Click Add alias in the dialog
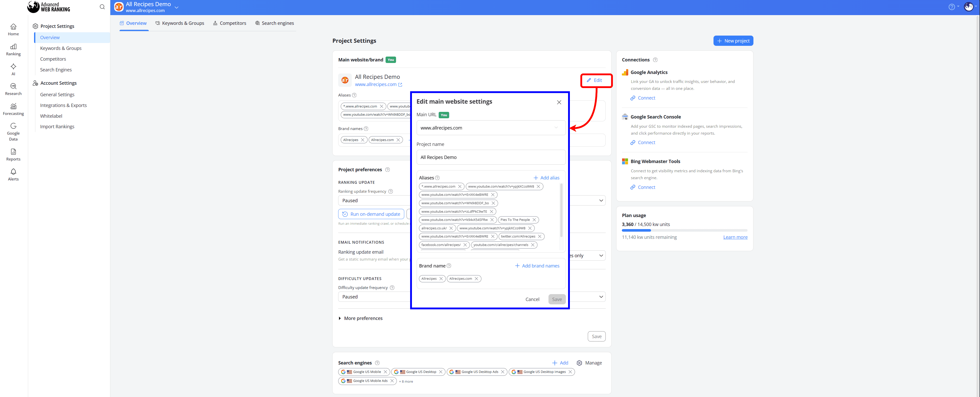Viewport: 980px width, 397px height. tap(546, 178)
